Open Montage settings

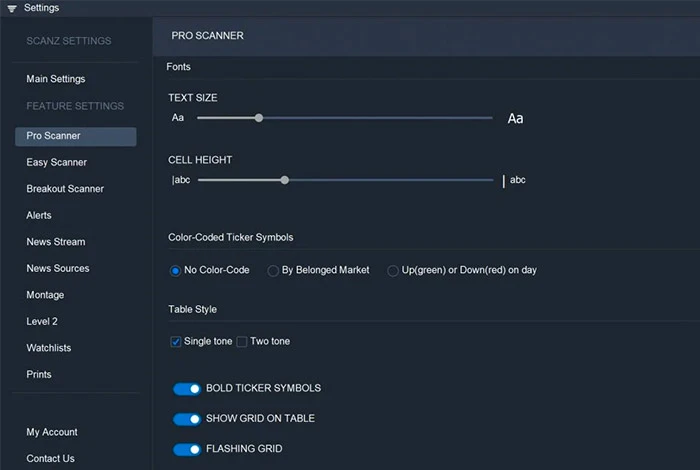(45, 295)
